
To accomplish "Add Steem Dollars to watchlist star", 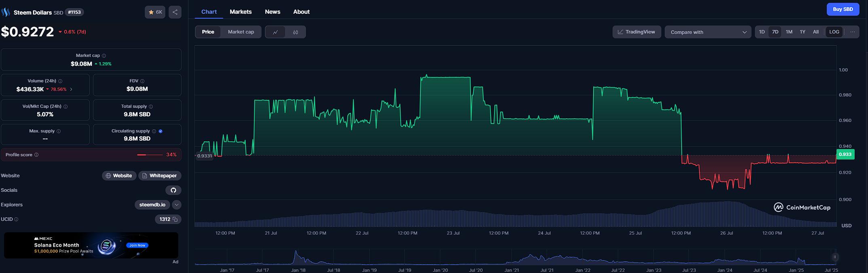I will (x=155, y=12).
